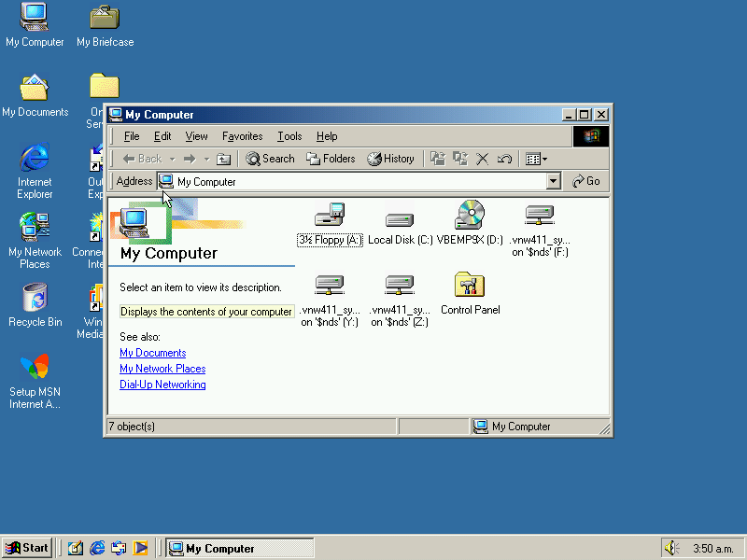Open the Edit menu
747x560 pixels.
coord(162,136)
